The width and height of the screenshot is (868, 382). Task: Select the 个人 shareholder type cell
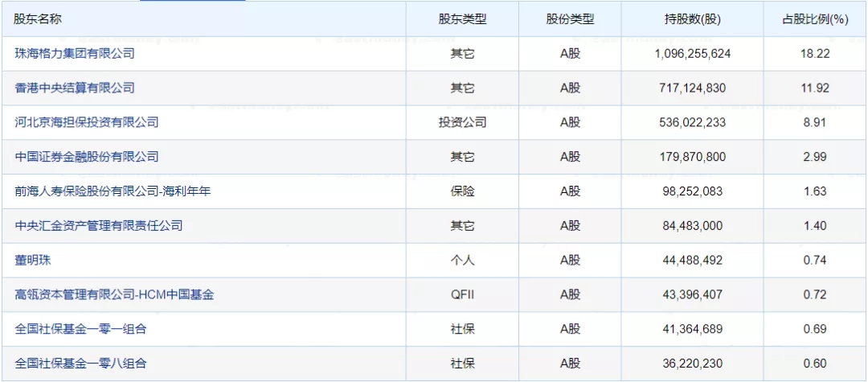tap(462, 261)
